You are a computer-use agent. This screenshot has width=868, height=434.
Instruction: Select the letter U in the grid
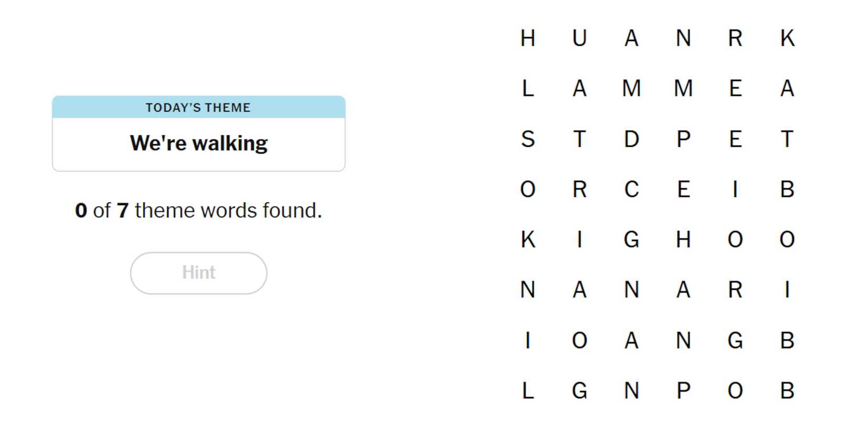click(x=579, y=38)
